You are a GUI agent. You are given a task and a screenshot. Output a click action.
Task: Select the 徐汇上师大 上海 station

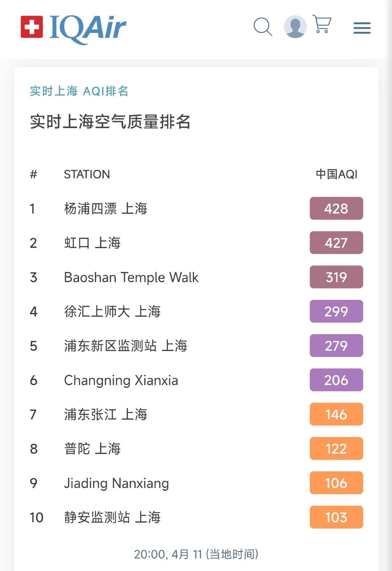112,311
